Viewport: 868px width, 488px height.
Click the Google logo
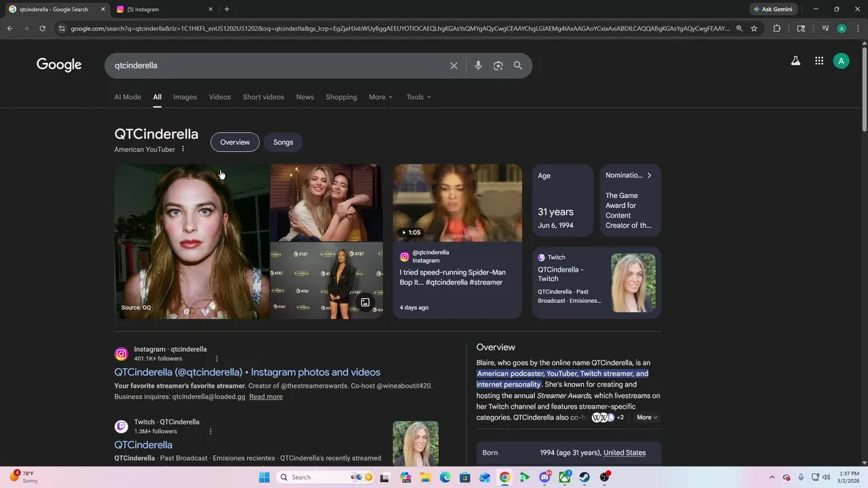tap(59, 64)
